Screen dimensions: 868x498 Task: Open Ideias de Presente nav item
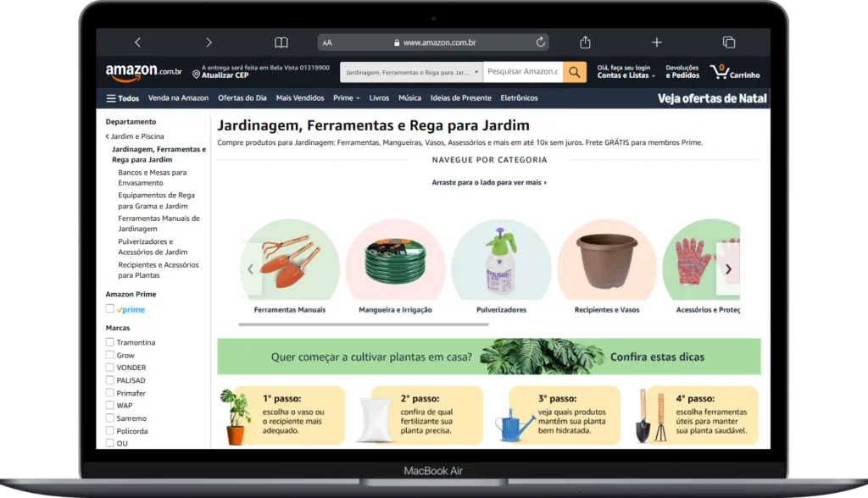click(x=460, y=98)
